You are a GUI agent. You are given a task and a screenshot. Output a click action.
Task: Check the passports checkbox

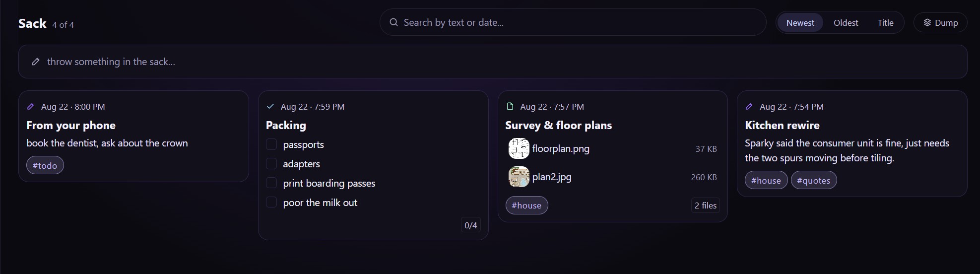[271, 144]
